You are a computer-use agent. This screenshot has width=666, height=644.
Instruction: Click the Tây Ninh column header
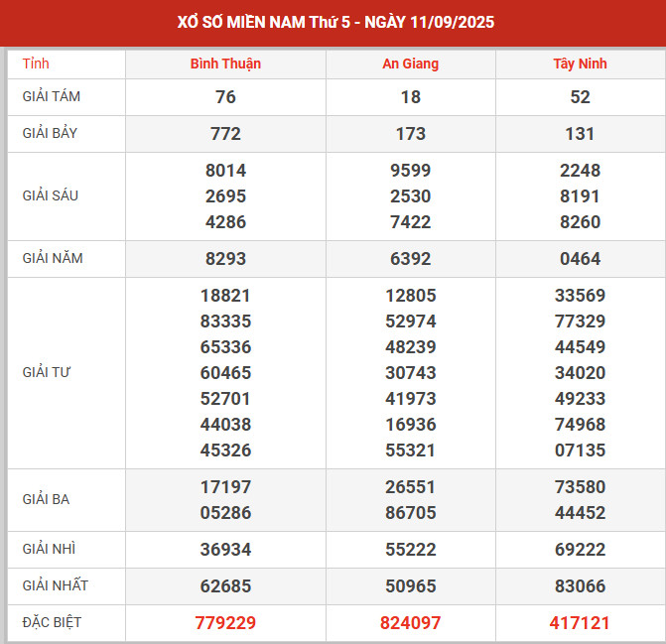580,64
